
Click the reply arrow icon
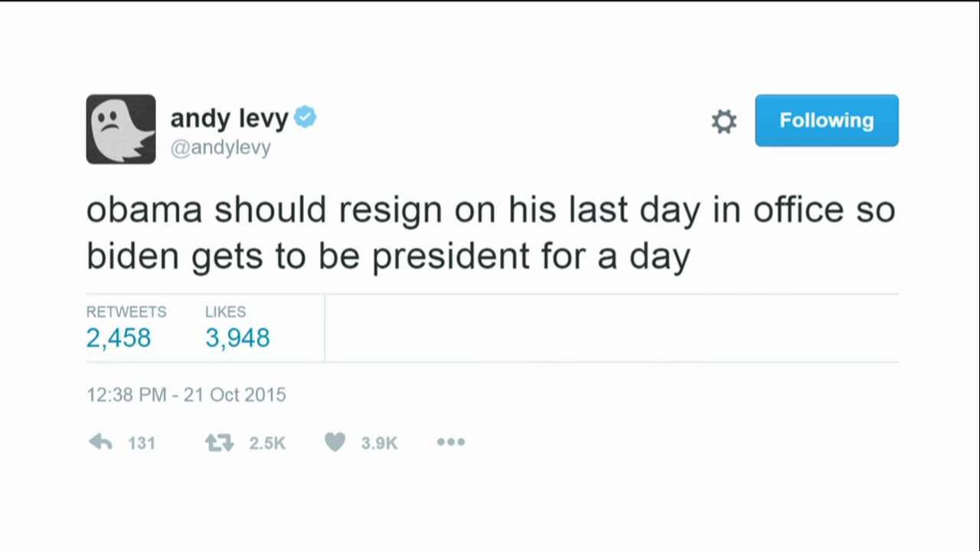coord(100,442)
